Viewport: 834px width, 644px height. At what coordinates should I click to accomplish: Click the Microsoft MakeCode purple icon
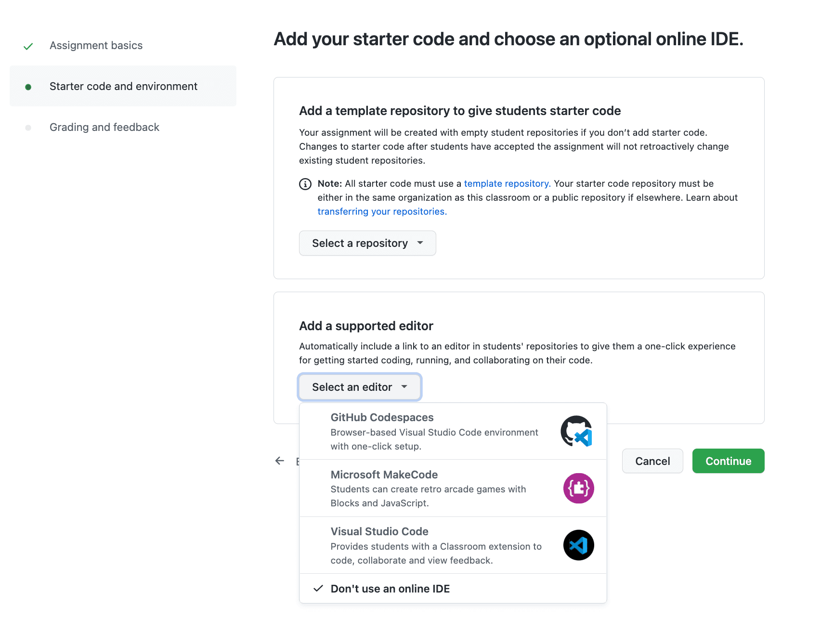point(578,488)
